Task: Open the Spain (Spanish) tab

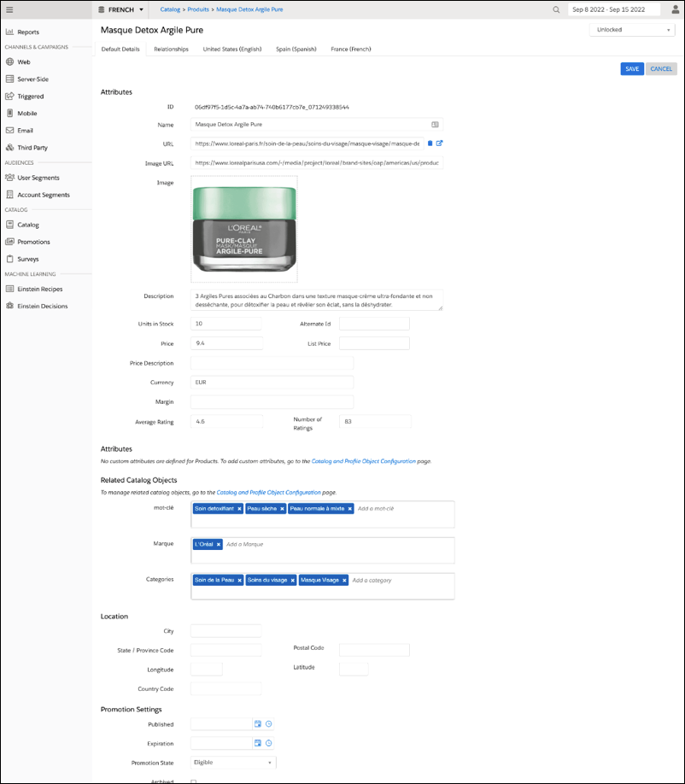Action: 296,49
